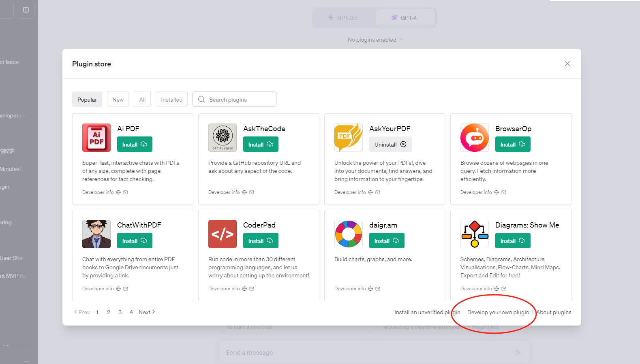
Task: Open the Ai PDF plugin logo
Action: [x=96, y=138]
